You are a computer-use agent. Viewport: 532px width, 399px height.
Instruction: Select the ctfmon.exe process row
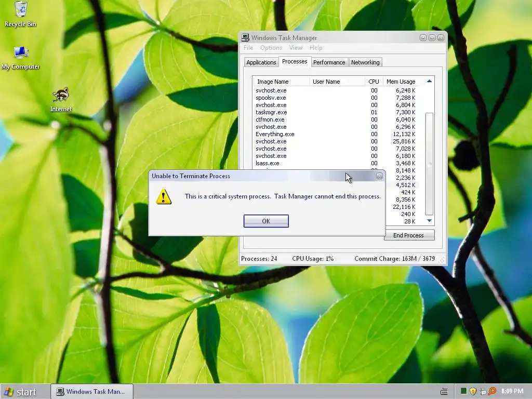(336, 119)
